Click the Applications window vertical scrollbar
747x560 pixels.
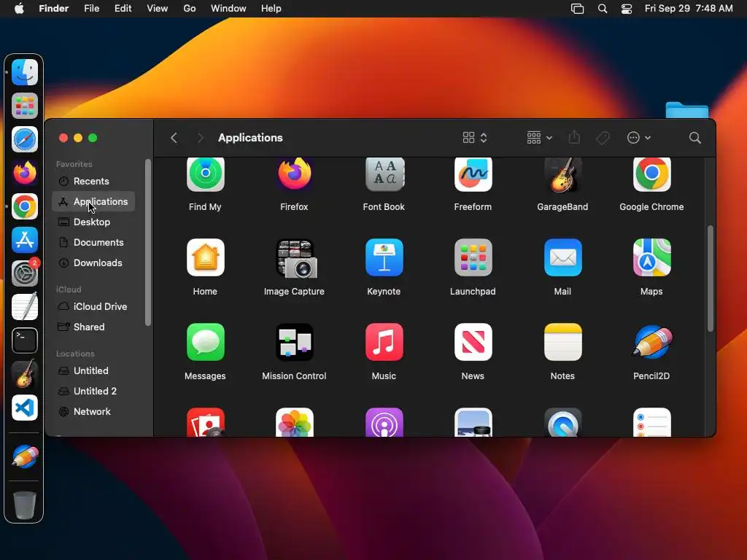[711, 278]
